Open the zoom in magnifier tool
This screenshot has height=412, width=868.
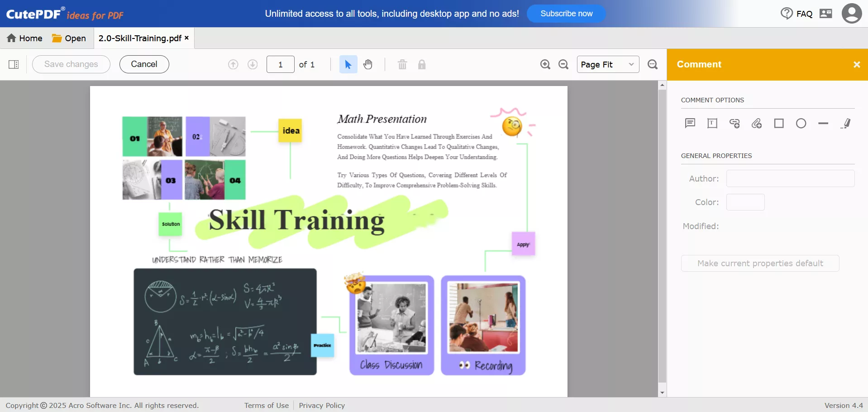(545, 64)
